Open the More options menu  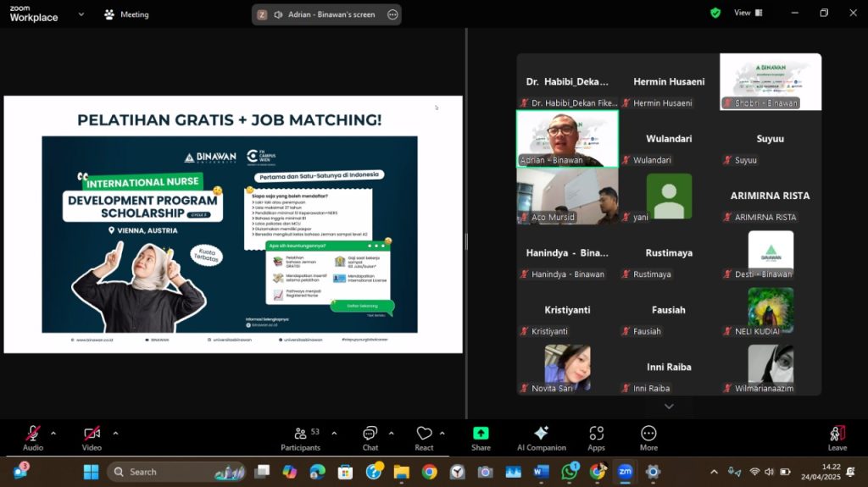click(x=648, y=437)
